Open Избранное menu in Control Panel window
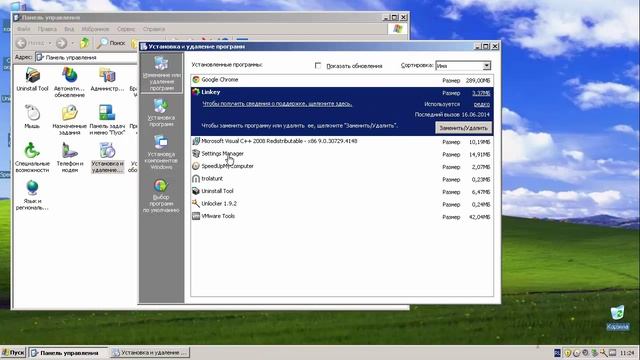 tap(95, 29)
